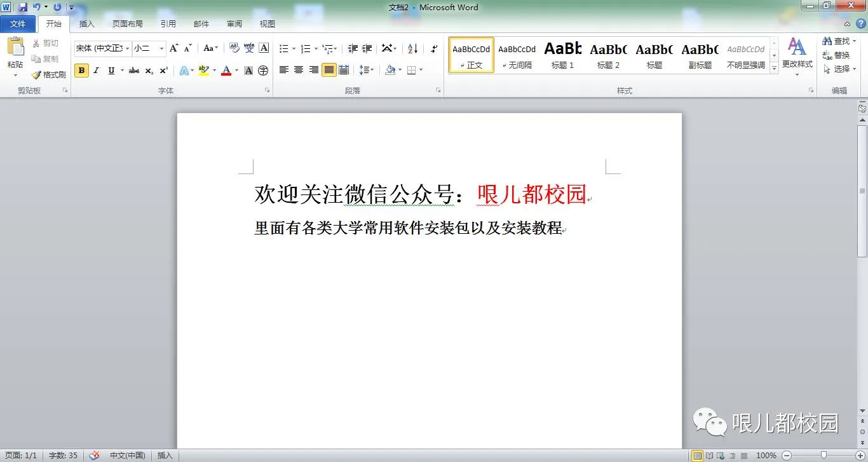Screen dimensions: 868x462
Task: Switch to Web Layout view
Action: 721,456
